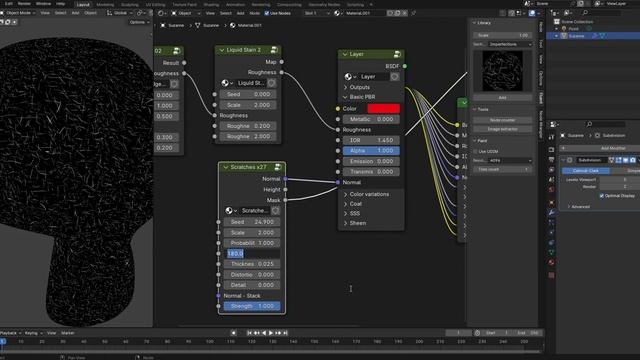Click the Liquid Stain 2 node group icon
This screenshot has height=360, width=640.
coord(274,50)
